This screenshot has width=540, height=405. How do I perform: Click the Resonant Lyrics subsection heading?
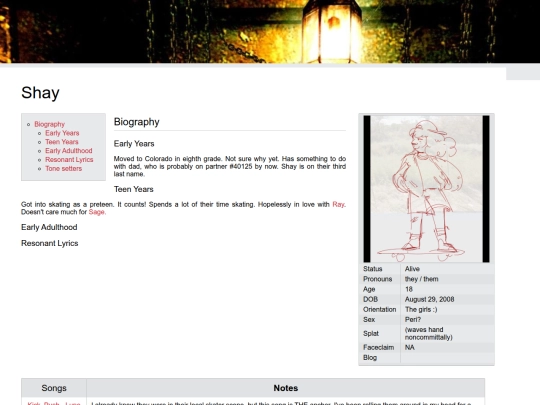pos(50,243)
